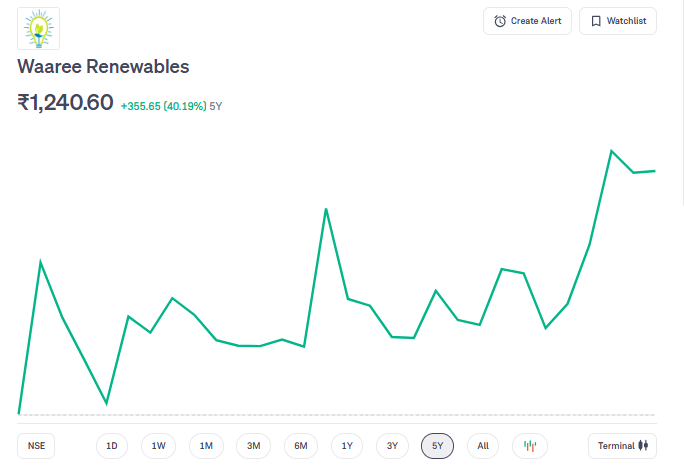Image resolution: width=684 pixels, height=475 pixels.
Task: Open Terminal with the candle icon
Action: 623,445
